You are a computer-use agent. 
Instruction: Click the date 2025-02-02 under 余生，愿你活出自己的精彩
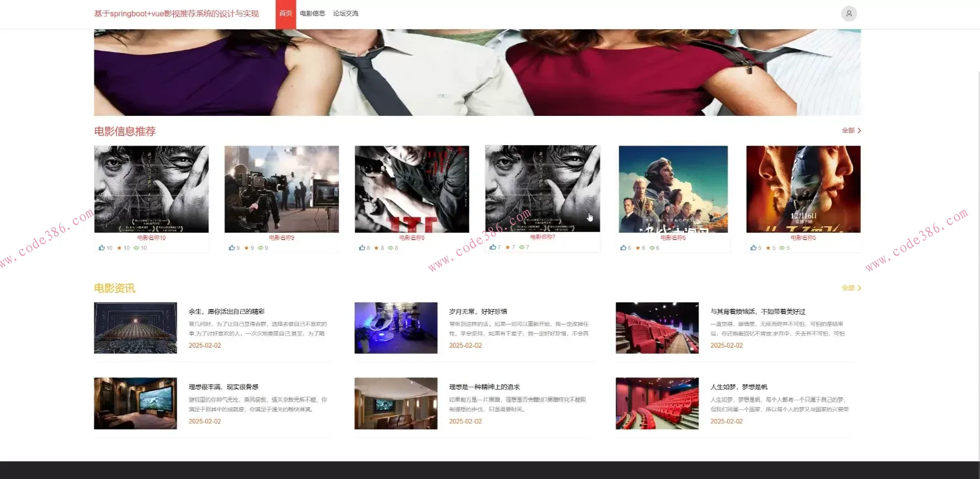205,345
